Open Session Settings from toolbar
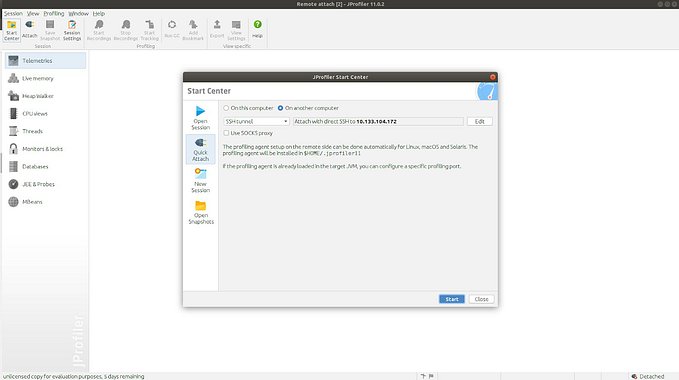Screen dimensions: 679x380 coord(72,30)
